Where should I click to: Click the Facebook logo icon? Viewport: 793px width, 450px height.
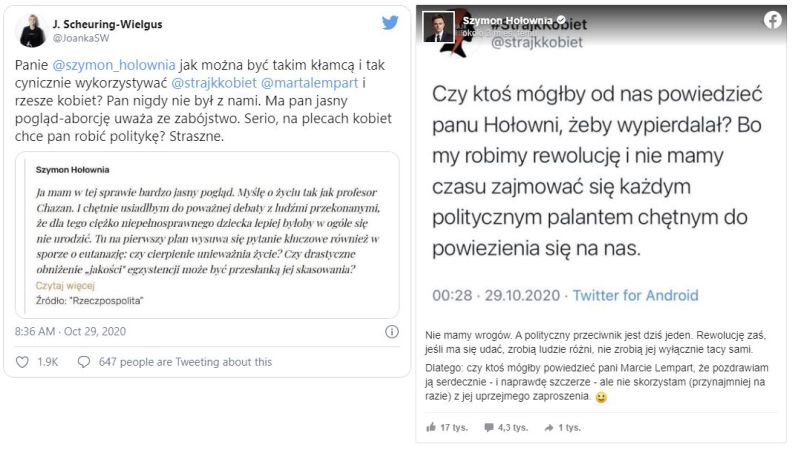[x=772, y=20]
